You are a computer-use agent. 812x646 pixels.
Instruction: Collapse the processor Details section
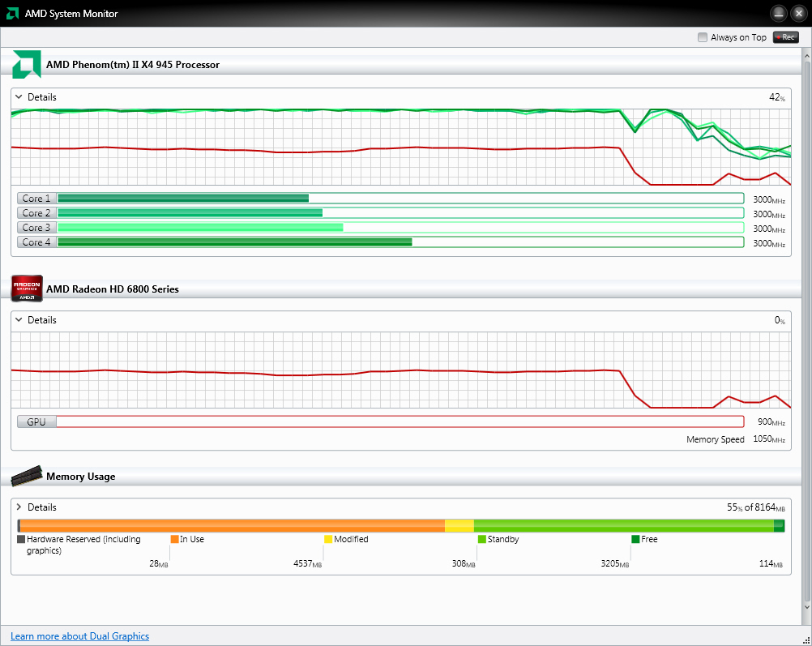pos(19,97)
